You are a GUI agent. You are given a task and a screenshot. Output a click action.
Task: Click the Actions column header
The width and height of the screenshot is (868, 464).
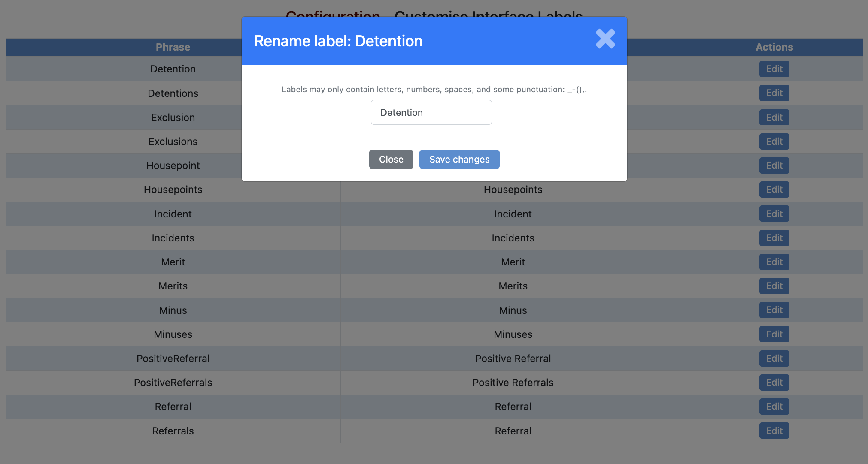point(774,47)
